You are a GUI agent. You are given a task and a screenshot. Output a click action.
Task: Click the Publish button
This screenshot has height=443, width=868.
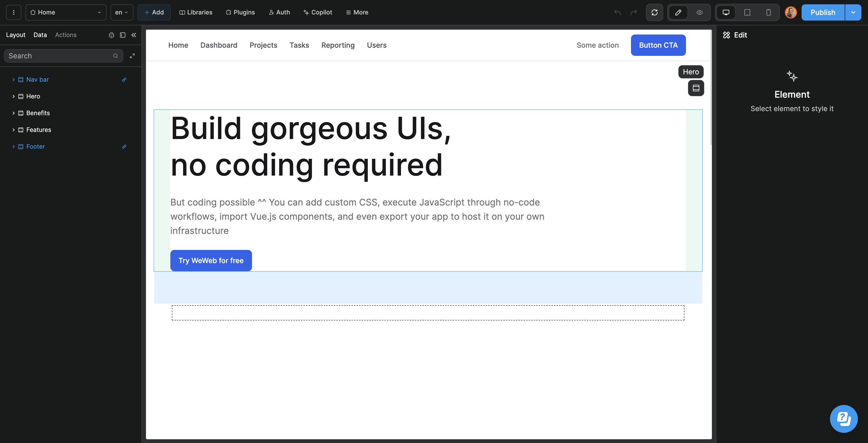pyautogui.click(x=823, y=12)
